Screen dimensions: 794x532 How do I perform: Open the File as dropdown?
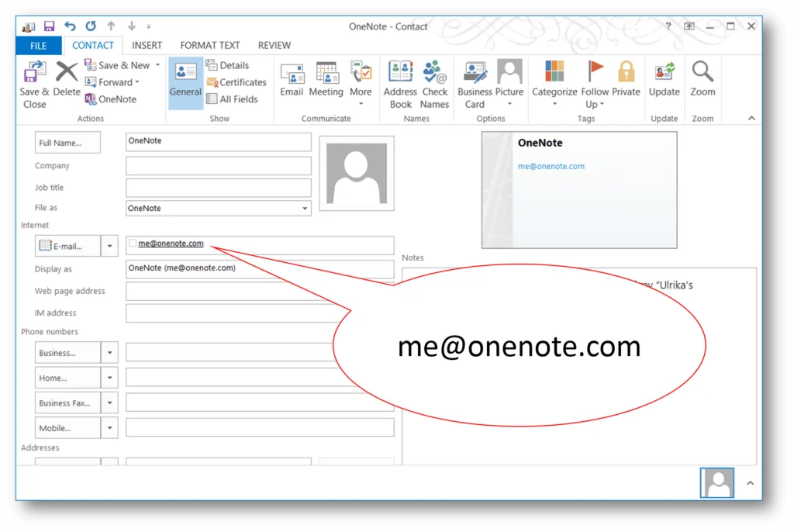click(305, 208)
